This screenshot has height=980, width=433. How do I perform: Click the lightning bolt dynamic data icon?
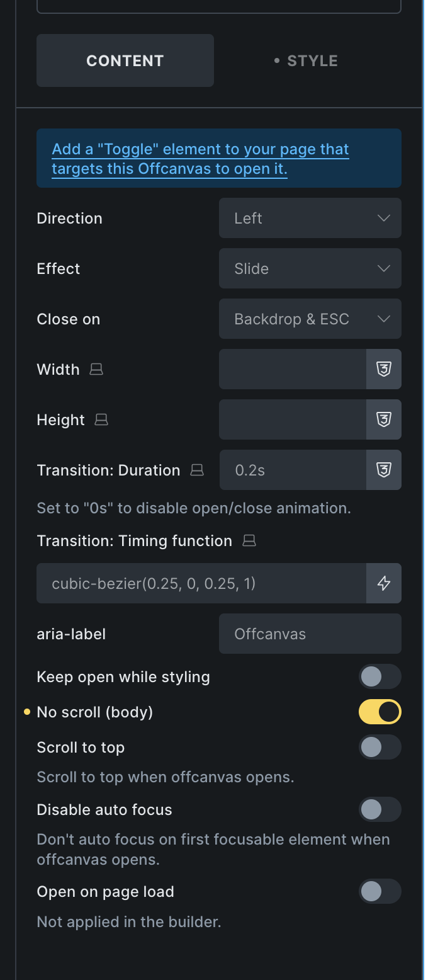pos(384,583)
